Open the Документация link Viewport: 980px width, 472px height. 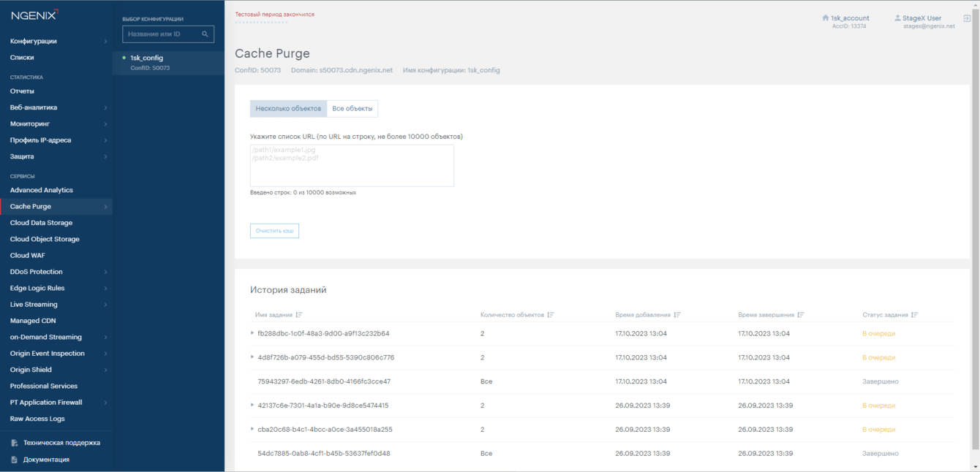coord(46,460)
